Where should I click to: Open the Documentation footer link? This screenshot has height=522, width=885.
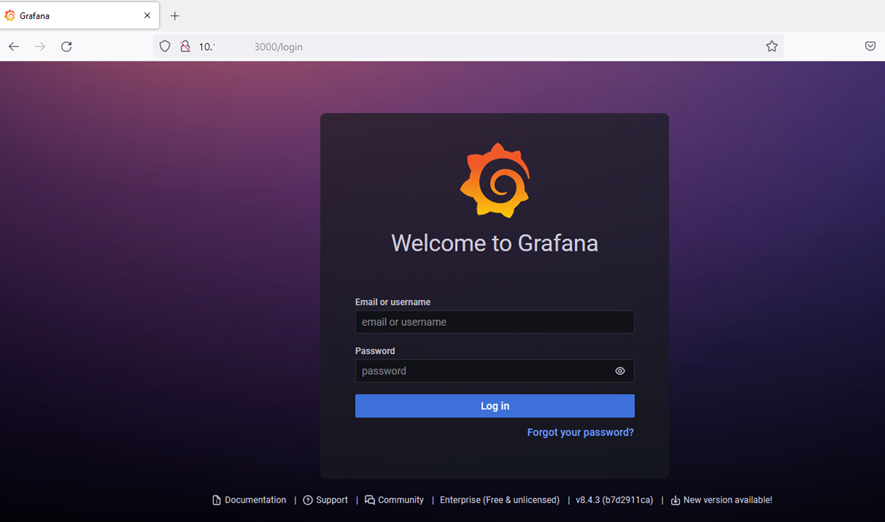249,500
